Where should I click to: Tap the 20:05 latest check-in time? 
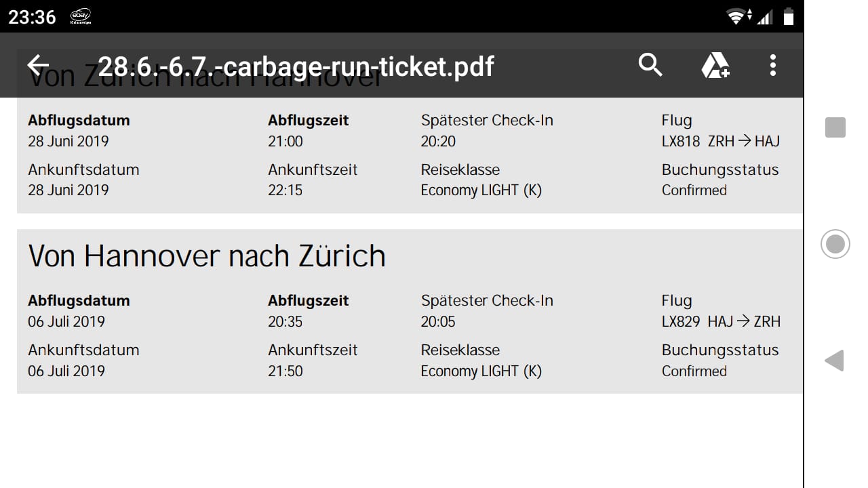point(438,322)
